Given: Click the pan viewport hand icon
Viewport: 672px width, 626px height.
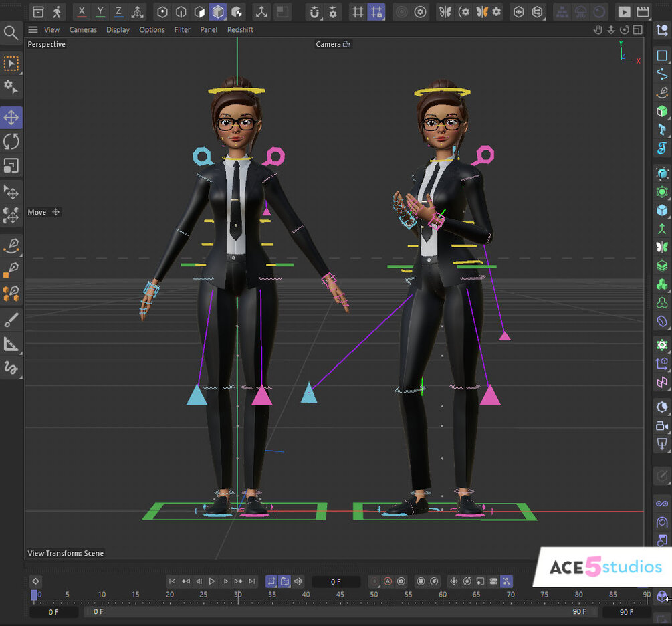Looking at the screenshot, I should (598, 29).
